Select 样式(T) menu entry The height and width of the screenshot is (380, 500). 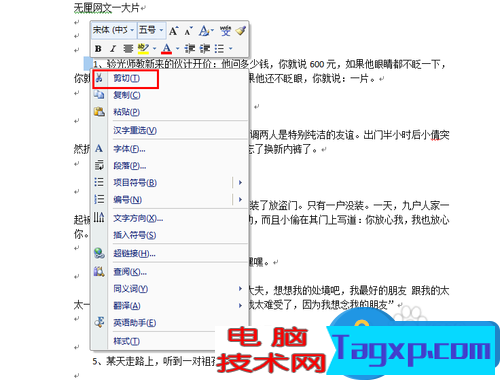[x=153, y=341]
